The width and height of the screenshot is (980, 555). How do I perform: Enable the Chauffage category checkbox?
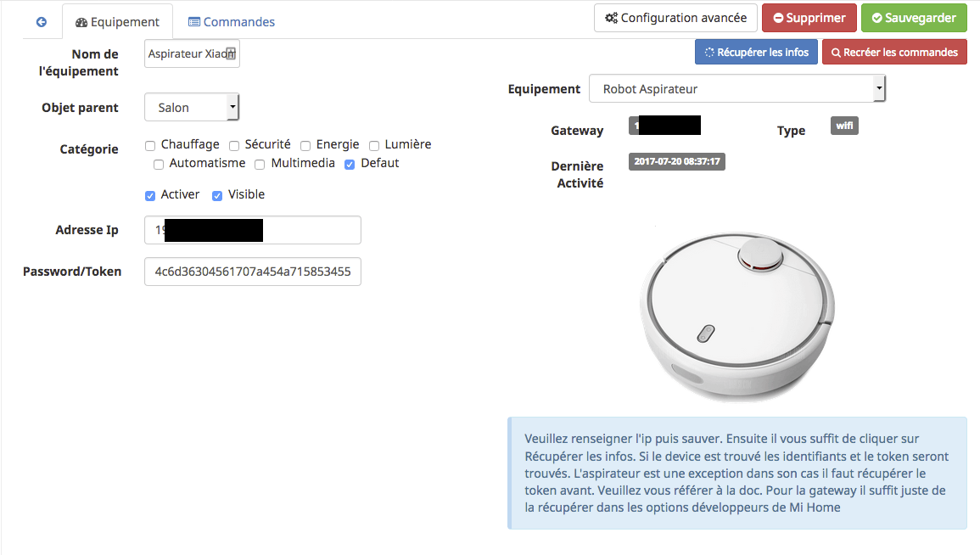click(150, 146)
